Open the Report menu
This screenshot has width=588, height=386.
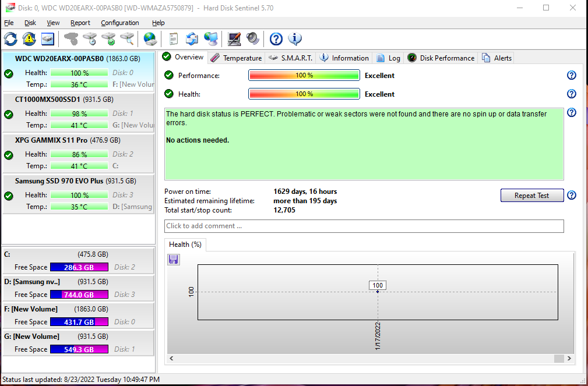[x=80, y=23]
